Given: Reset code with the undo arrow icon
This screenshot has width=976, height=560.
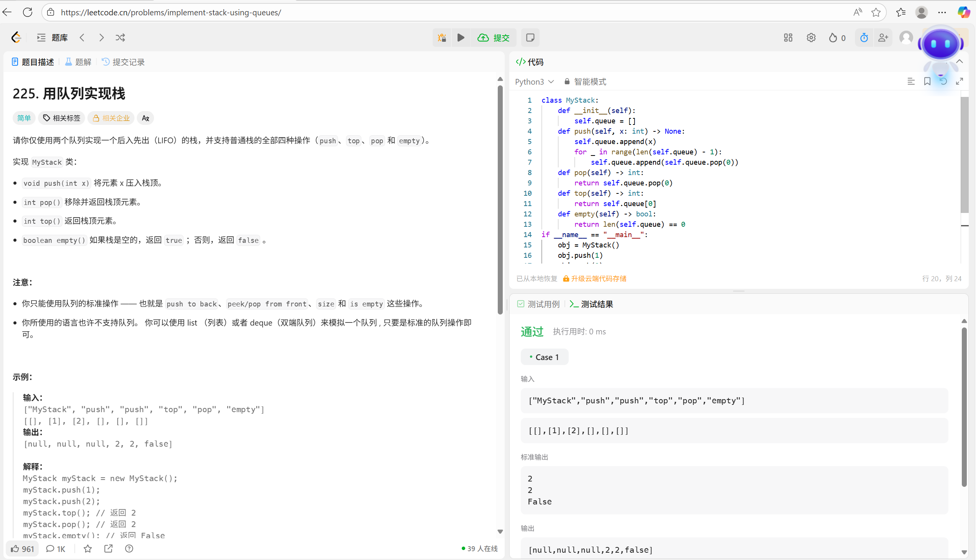Looking at the screenshot, I should click(943, 82).
